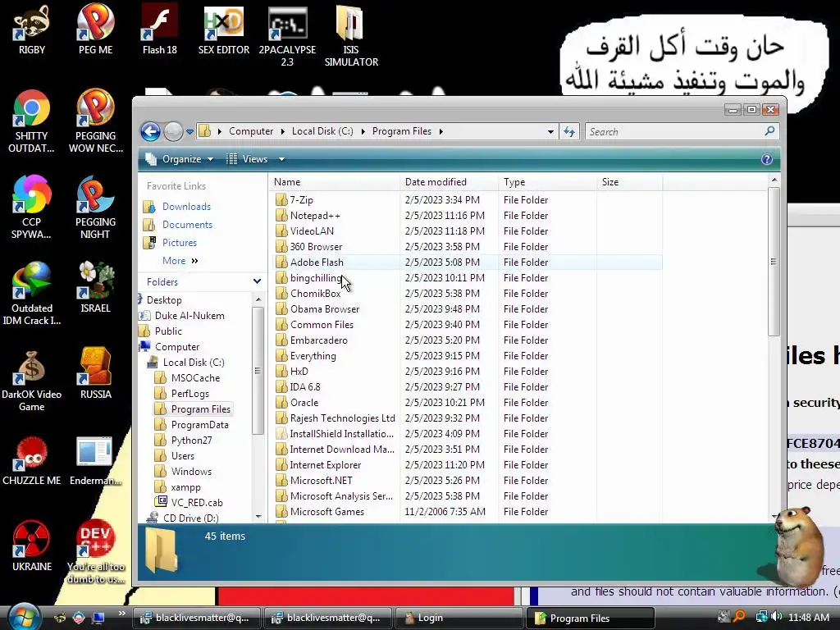
Task: Open the RUSSIA desktop shortcut
Action: pyautogui.click(x=95, y=373)
